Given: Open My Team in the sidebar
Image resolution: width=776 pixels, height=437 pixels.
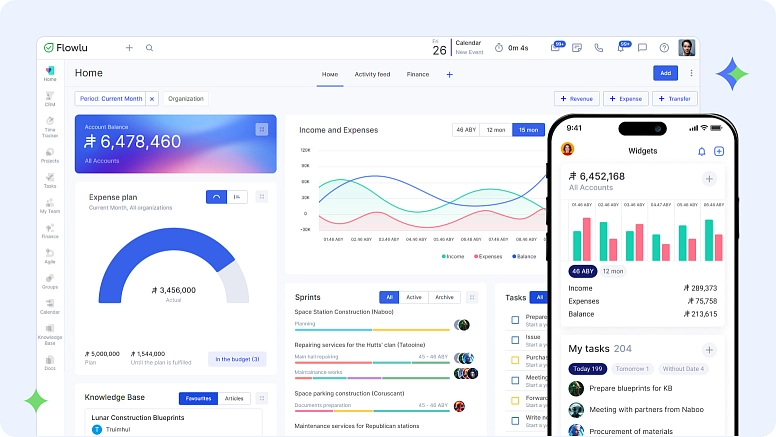Looking at the screenshot, I should click(50, 206).
